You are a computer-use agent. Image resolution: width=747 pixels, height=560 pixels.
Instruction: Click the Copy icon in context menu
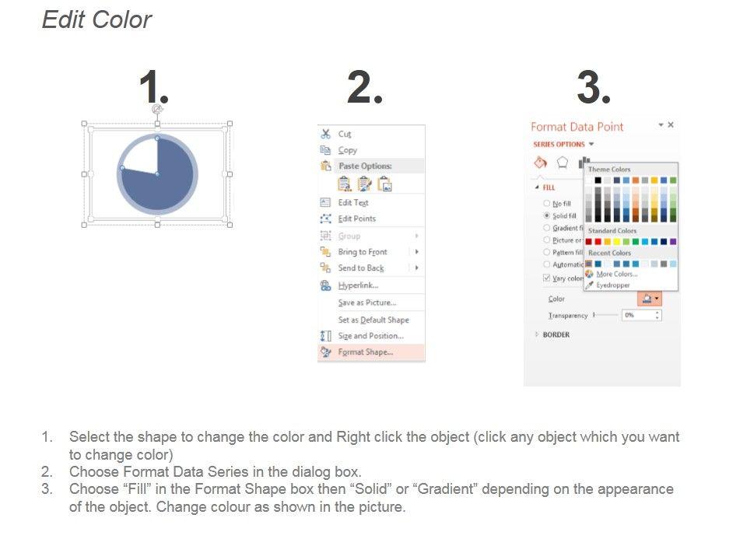click(326, 150)
